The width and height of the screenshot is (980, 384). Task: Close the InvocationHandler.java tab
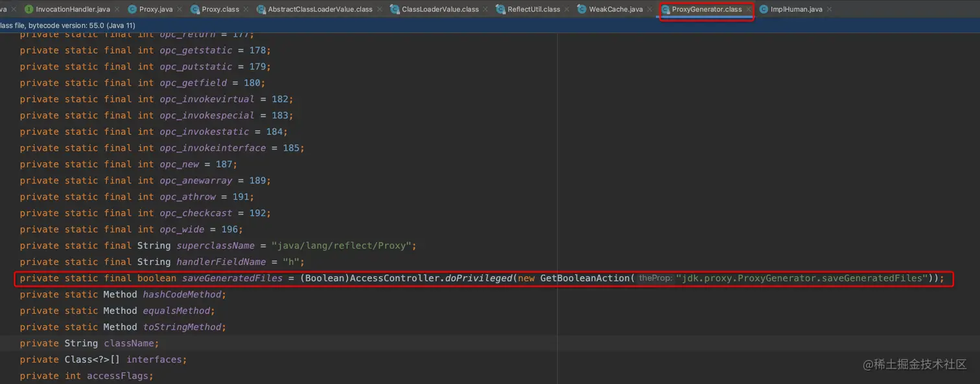click(x=117, y=10)
